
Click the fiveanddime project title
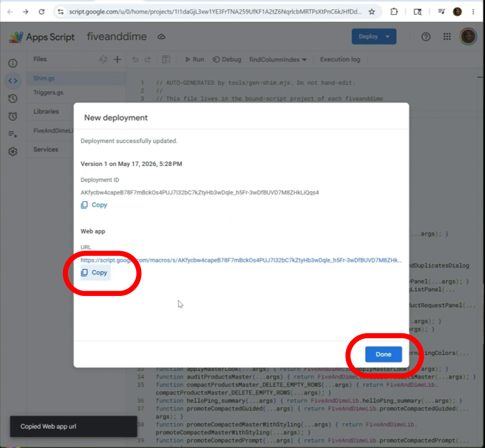tap(117, 36)
